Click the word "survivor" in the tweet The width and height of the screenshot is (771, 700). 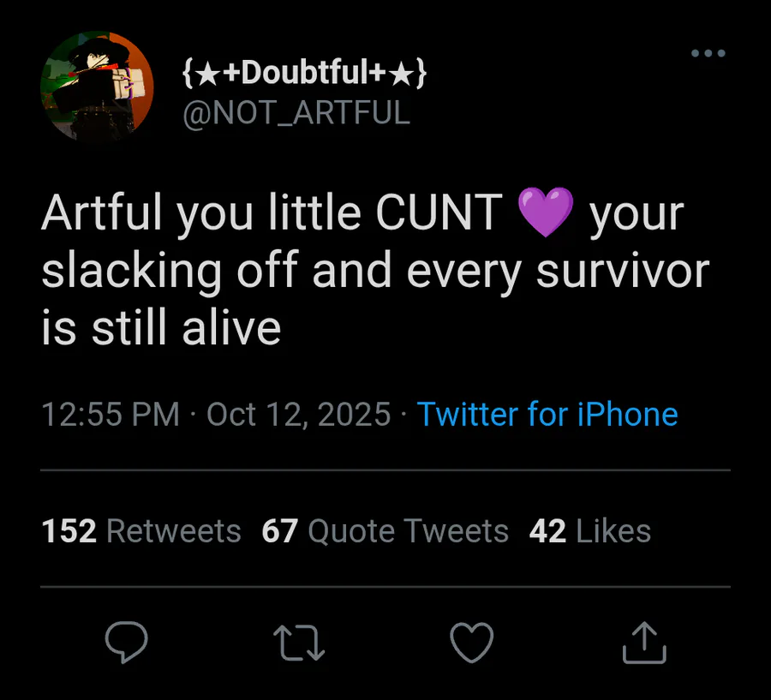(x=623, y=271)
